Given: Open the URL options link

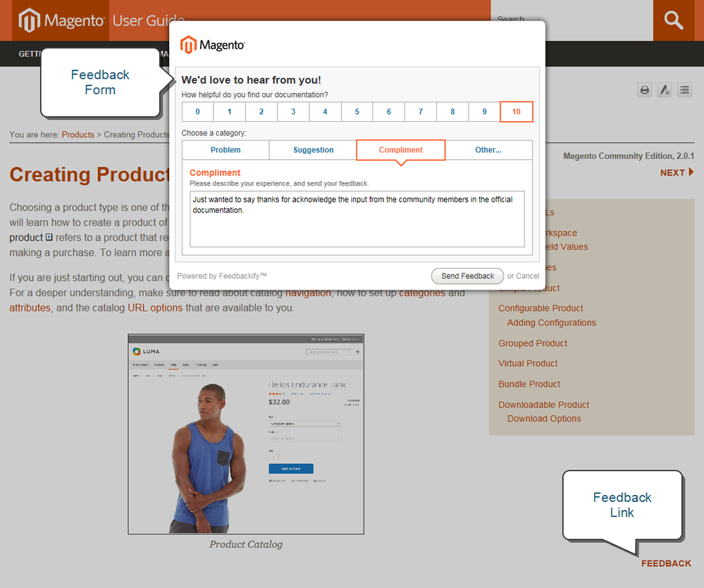Looking at the screenshot, I should (x=155, y=307).
